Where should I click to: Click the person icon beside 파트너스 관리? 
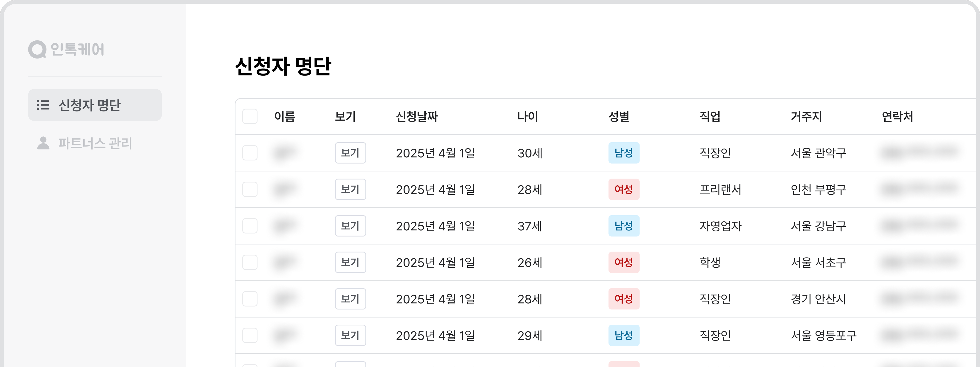coord(43,144)
